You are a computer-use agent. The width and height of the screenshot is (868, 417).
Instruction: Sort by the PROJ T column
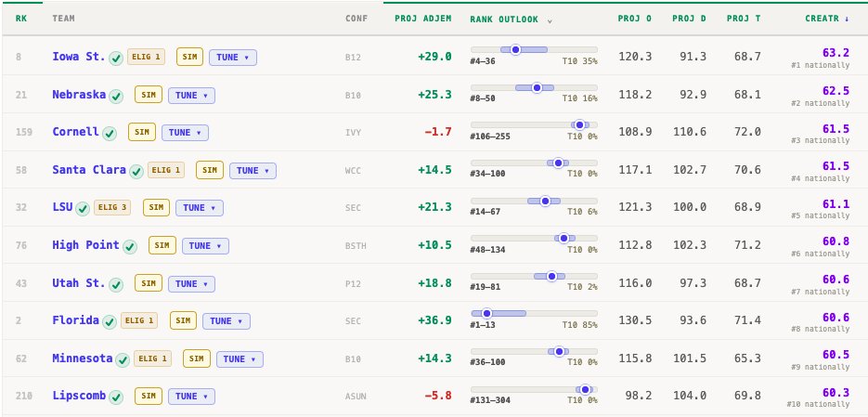point(744,19)
